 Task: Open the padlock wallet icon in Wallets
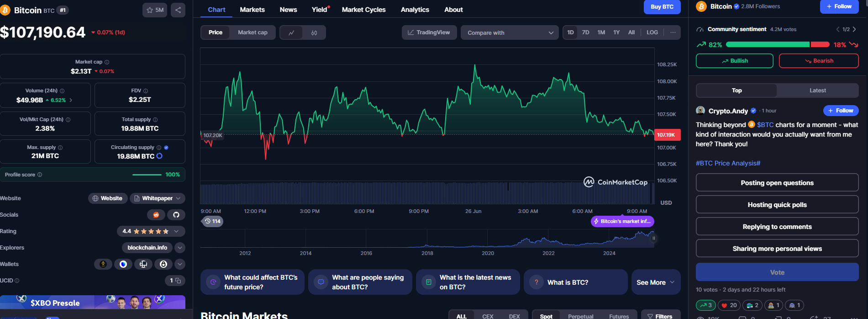click(163, 264)
